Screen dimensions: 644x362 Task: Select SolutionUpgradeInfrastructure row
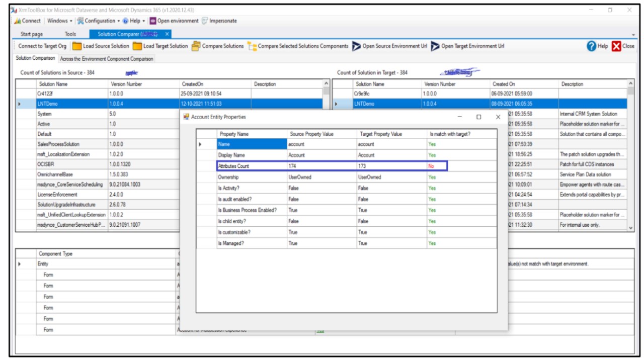(x=98, y=205)
